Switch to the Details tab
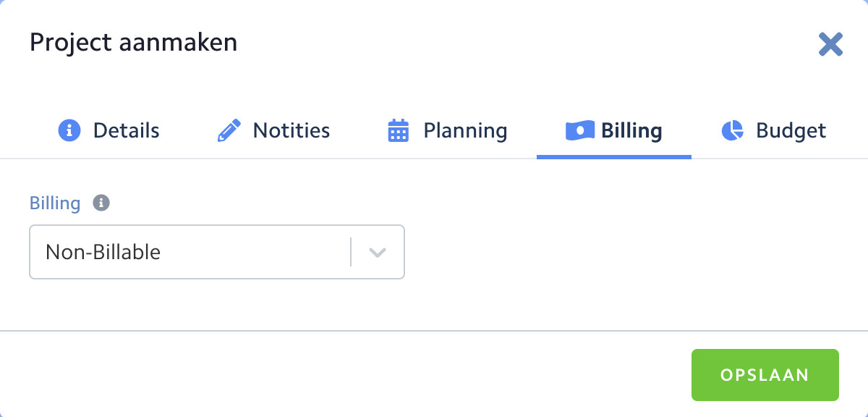868x417 pixels. (127, 130)
